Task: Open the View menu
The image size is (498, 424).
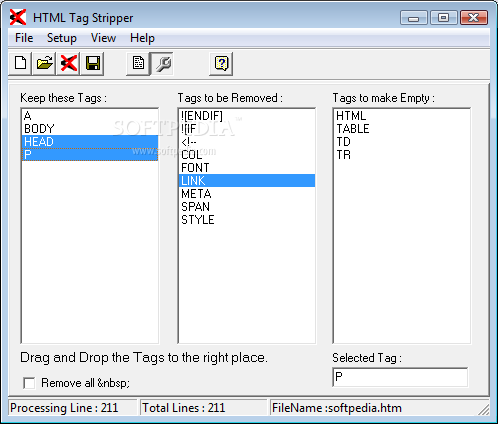Action: [x=103, y=38]
